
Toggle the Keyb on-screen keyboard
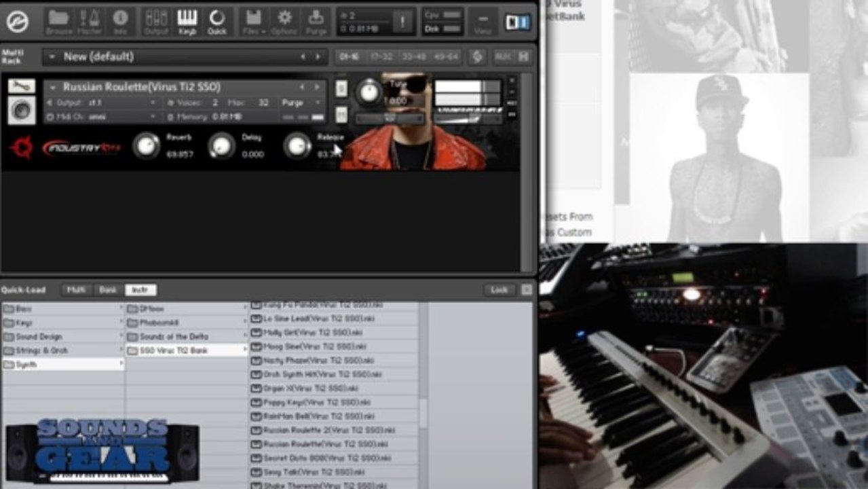coord(187,21)
